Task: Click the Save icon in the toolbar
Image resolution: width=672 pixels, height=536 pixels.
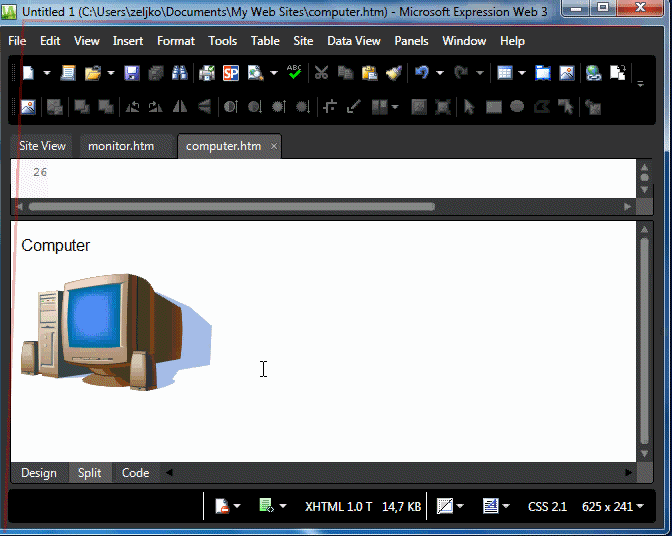Action: [131, 73]
